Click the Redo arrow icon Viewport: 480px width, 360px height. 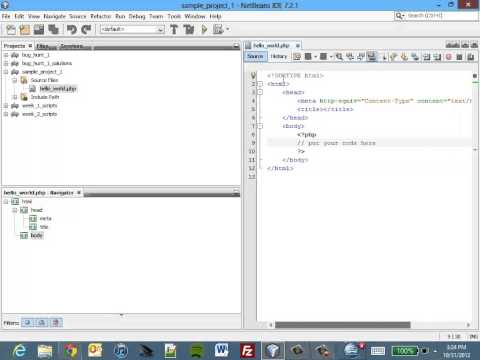click(x=86, y=29)
